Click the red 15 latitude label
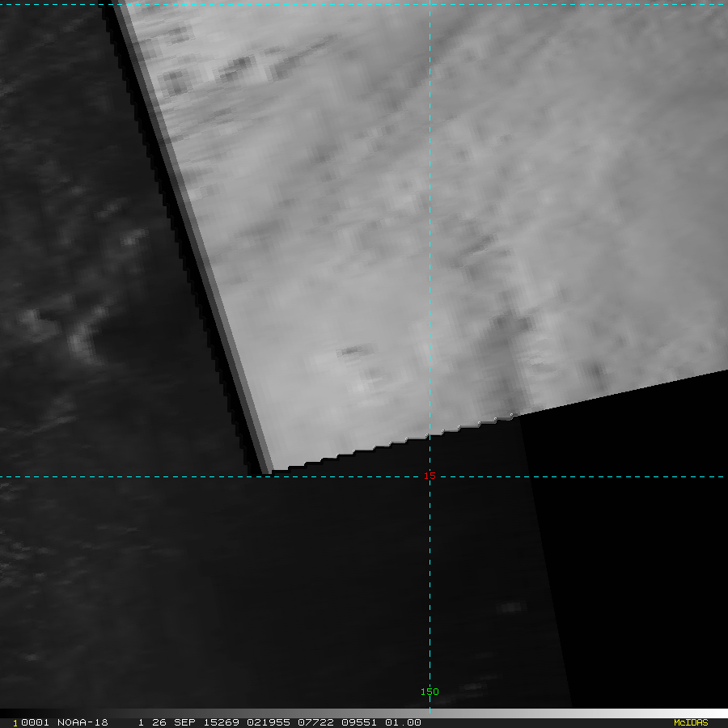Image resolution: width=728 pixels, height=728 pixels. pyautogui.click(x=430, y=476)
